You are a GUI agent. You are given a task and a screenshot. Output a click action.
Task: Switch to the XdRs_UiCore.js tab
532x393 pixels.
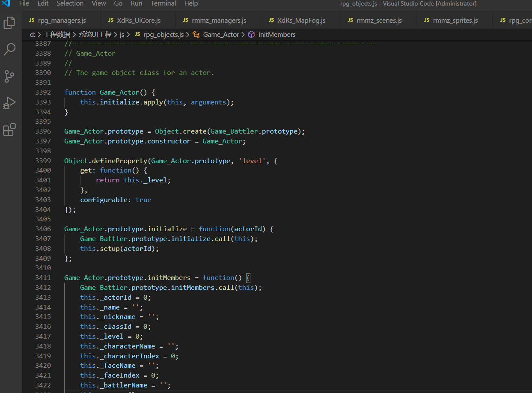point(138,20)
